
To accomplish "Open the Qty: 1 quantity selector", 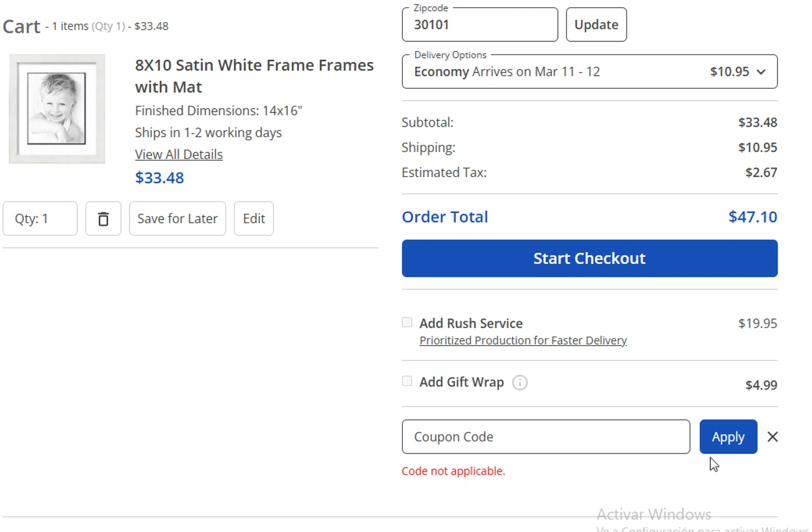I will (x=40, y=219).
